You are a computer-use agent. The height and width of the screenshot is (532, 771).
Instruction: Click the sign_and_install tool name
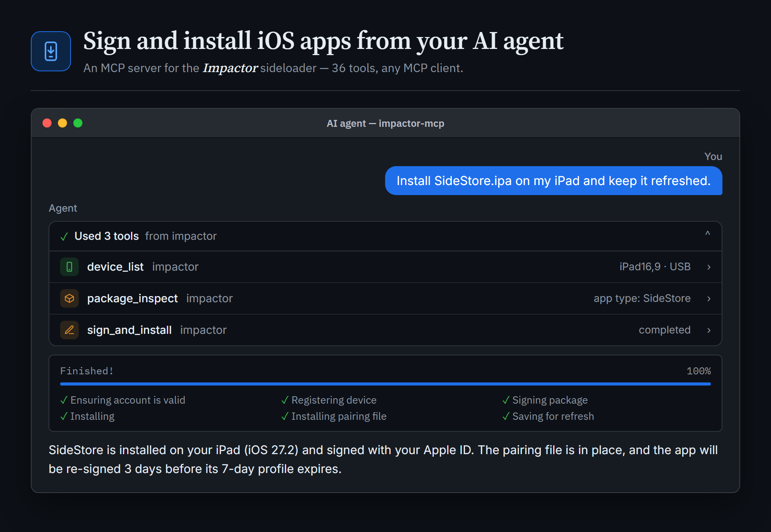pyautogui.click(x=129, y=330)
